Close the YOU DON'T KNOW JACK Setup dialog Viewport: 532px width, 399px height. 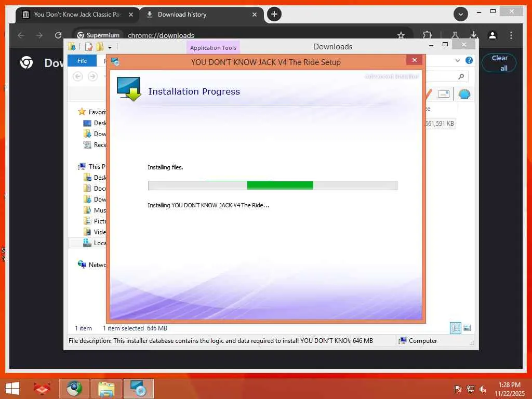[414, 60]
